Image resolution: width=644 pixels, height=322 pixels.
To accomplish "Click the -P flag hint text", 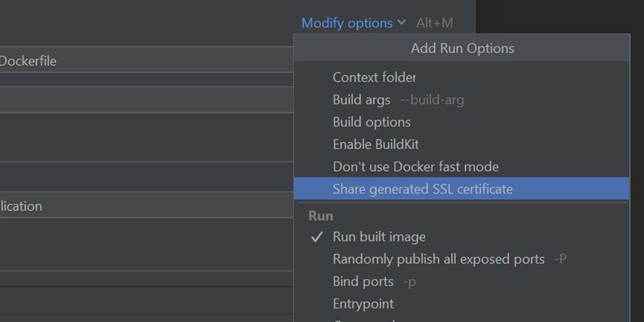I will click(560, 259).
